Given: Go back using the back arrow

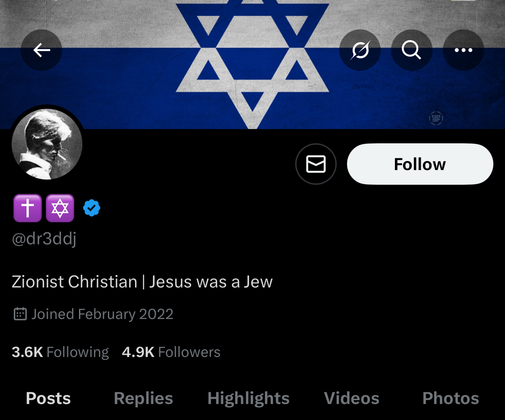Looking at the screenshot, I should coord(41,51).
